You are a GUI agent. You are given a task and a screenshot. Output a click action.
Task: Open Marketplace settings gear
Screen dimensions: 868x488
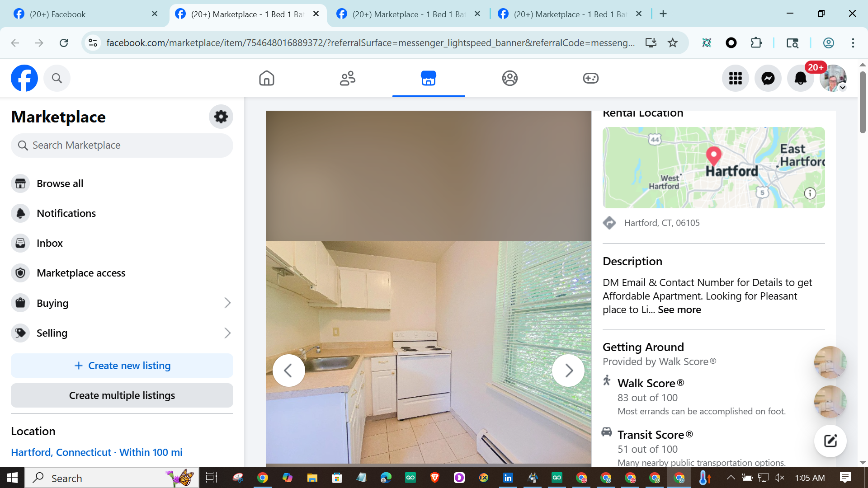pos(221,117)
